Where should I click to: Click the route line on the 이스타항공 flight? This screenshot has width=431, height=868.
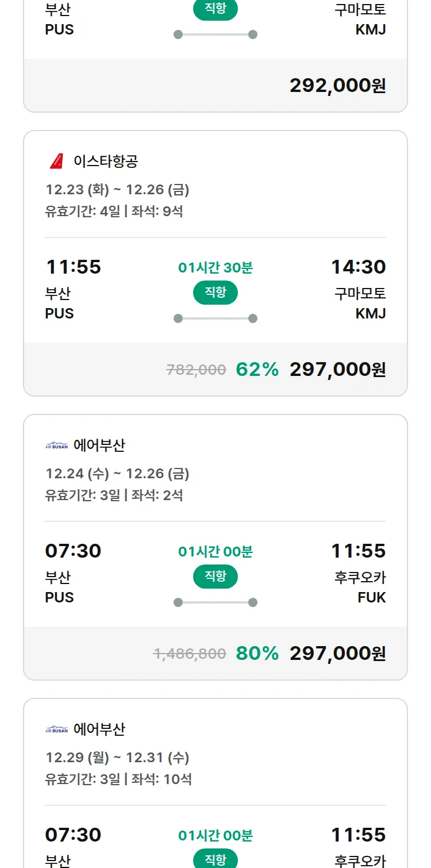[x=215, y=318]
